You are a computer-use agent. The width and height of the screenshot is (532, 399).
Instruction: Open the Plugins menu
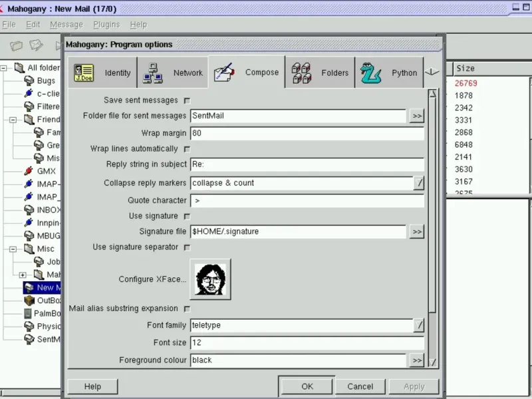point(106,25)
